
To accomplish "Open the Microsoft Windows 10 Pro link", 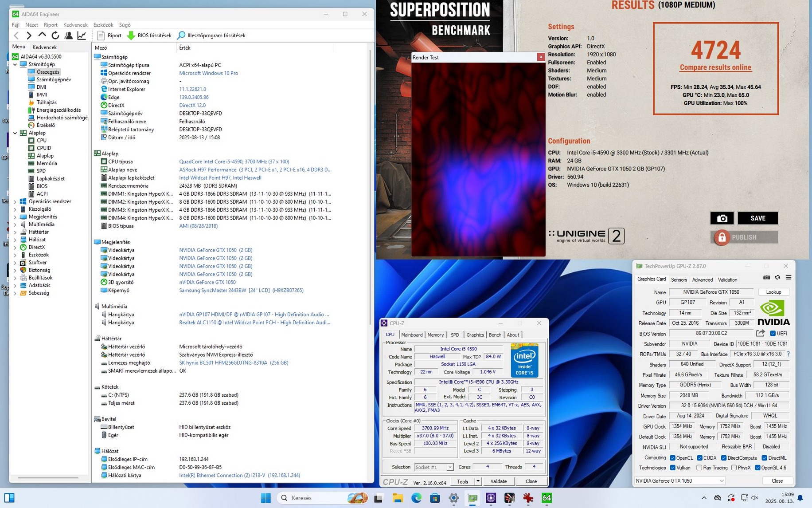I will (x=208, y=73).
